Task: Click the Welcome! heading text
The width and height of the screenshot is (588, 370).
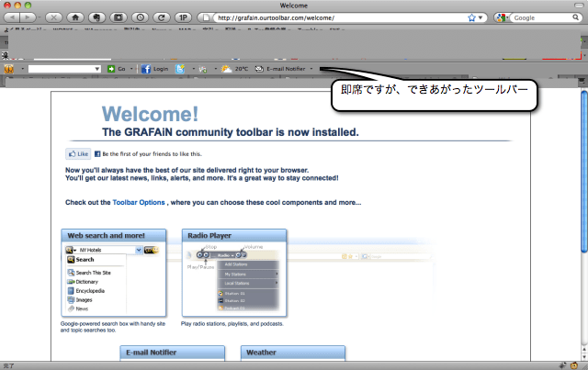Action: pos(150,114)
